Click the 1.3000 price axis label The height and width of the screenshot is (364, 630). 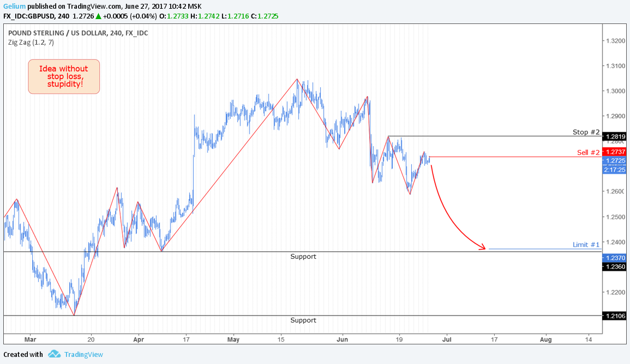(615, 91)
